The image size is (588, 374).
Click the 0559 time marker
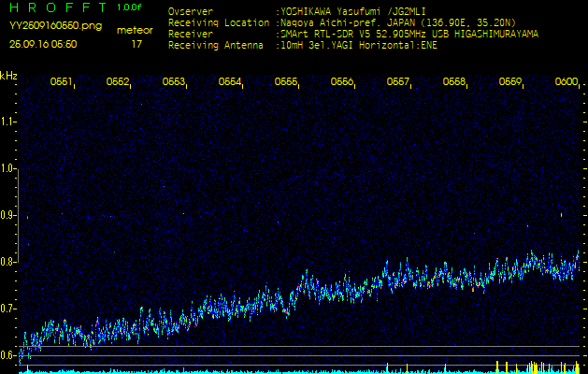(510, 82)
